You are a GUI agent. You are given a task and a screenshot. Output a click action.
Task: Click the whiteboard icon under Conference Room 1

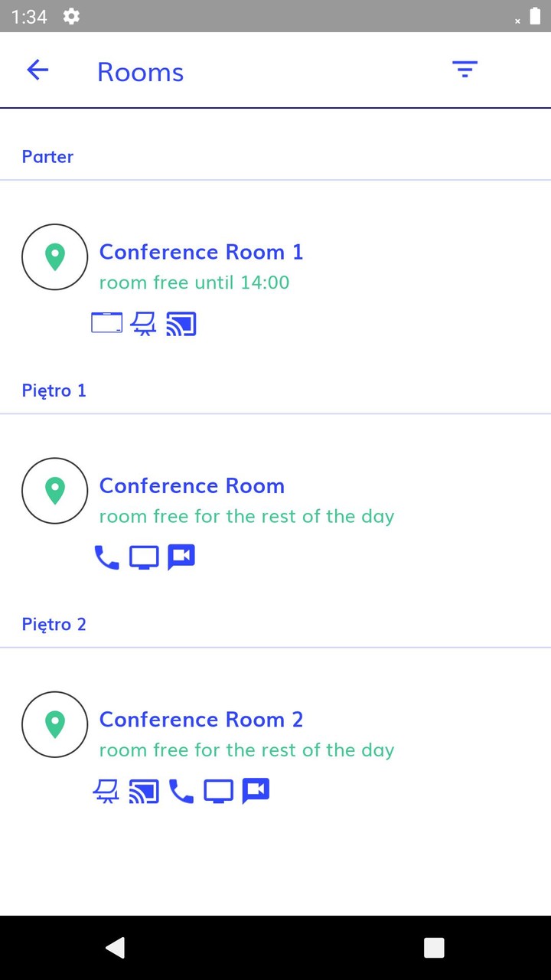[x=106, y=323]
